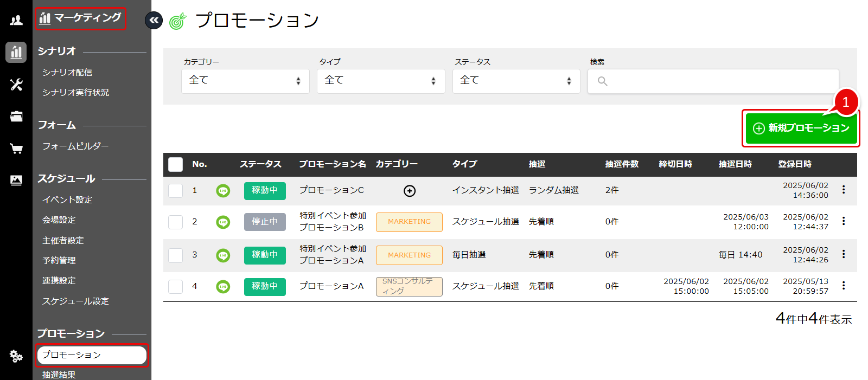The width and height of the screenshot is (868, 380).
Task: Click 特別イベント参加プロモーションB name cell
Action: pyautogui.click(x=333, y=222)
